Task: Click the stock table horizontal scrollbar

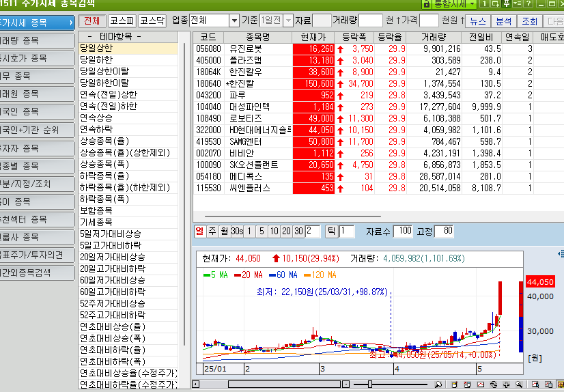Action: 292,216
